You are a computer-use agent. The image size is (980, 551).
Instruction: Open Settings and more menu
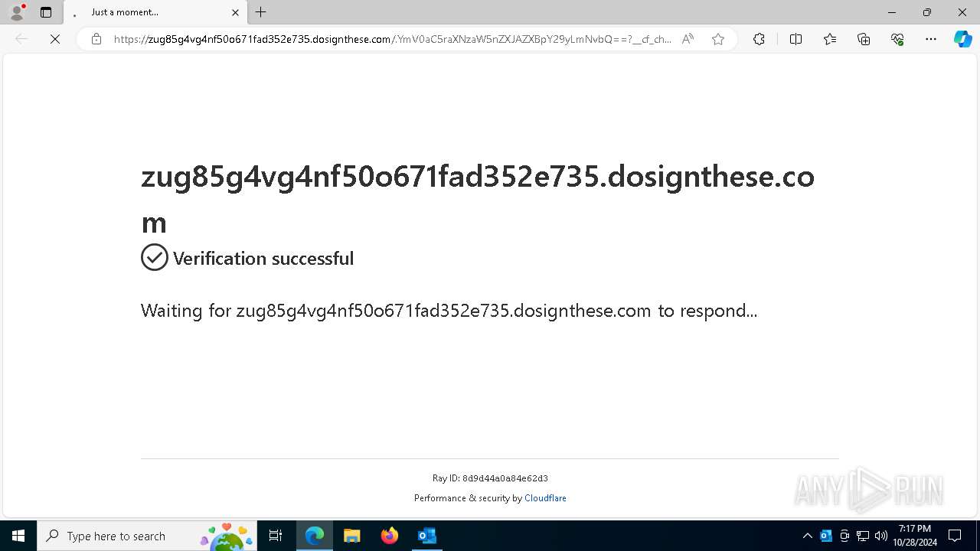(x=931, y=39)
